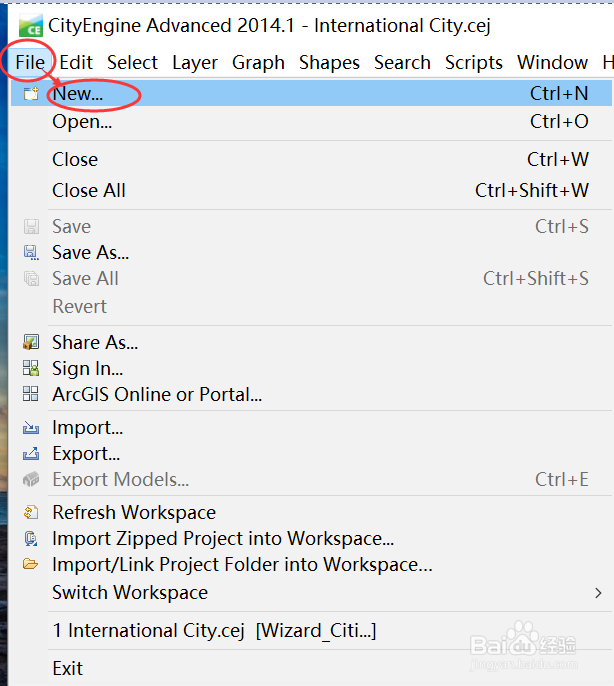Click the grayed Save floppy disk icon

click(31, 227)
